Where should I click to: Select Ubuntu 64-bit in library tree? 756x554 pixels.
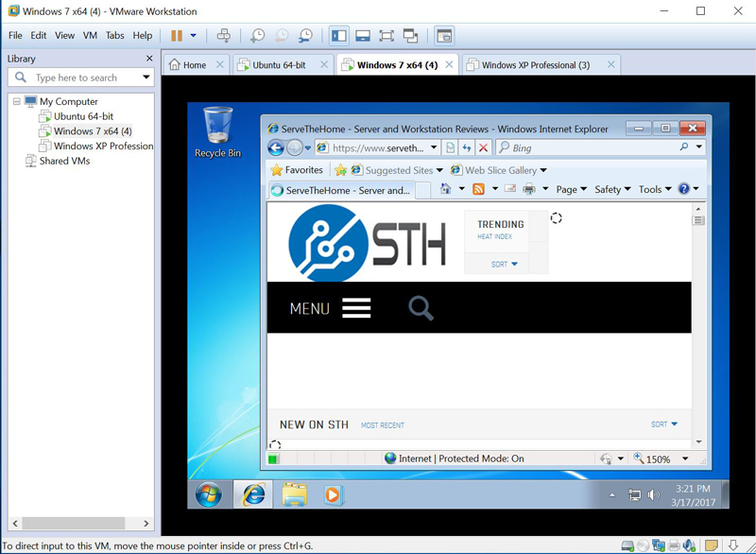pyautogui.click(x=83, y=116)
